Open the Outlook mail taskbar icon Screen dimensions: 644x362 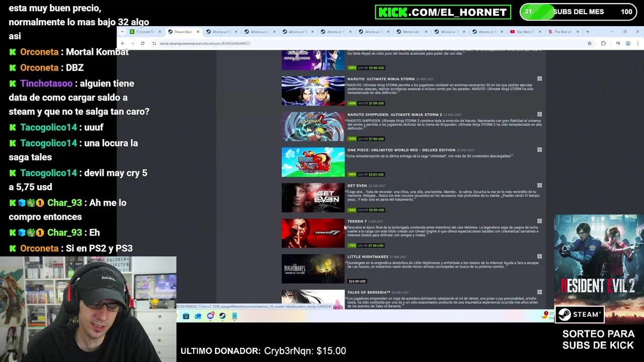(x=198, y=316)
